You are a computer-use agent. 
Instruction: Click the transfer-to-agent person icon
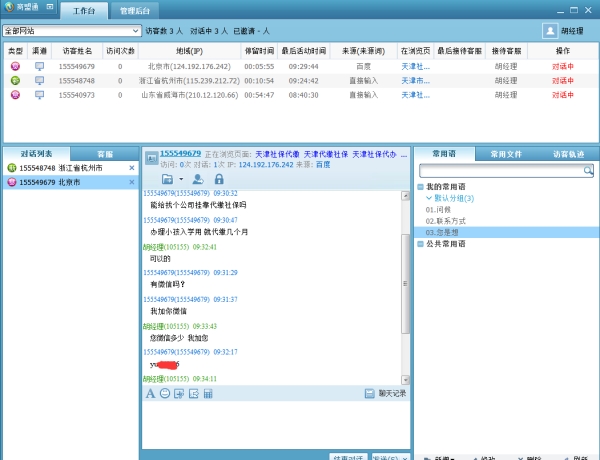pyautogui.click(x=198, y=179)
